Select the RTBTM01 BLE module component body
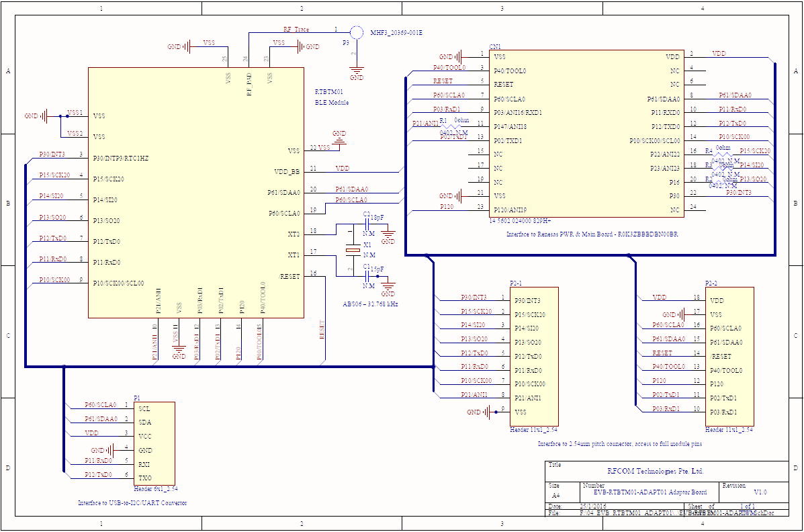 (196, 192)
